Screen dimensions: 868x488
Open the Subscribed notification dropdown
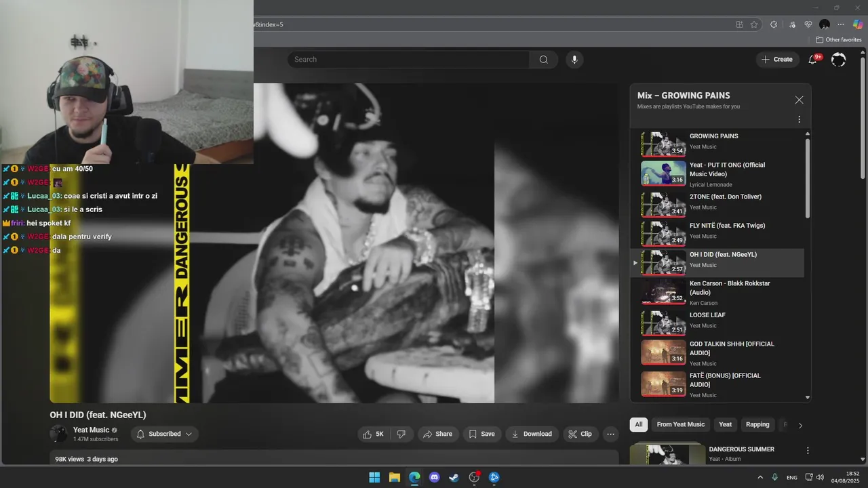164,434
